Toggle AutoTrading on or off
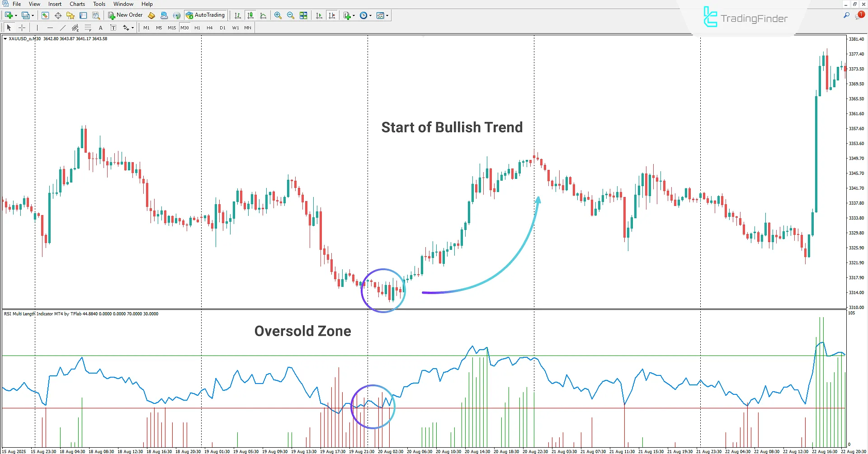This screenshot has height=454, width=868. pos(206,14)
